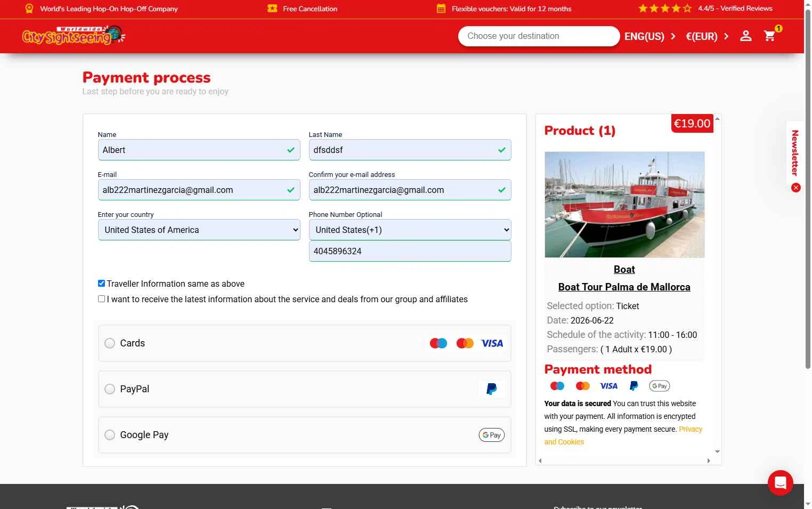
Task: Click the City Sightseeing Worldwide logo
Action: 74,35
